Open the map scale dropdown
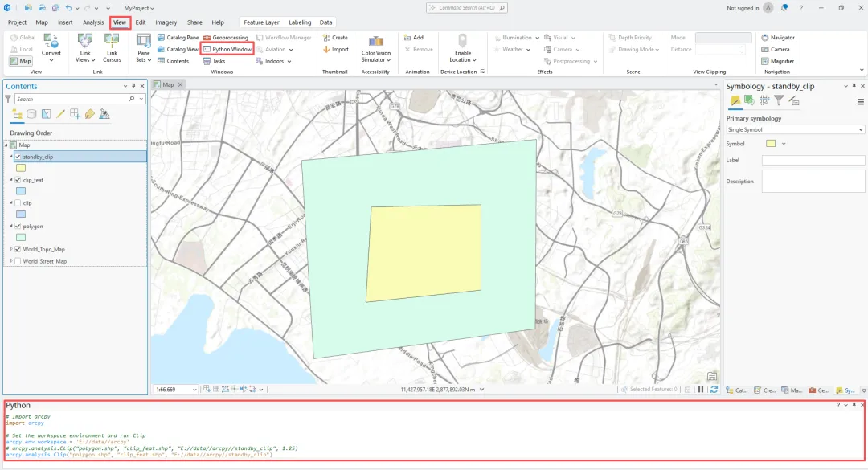868x470 pixels. 194,390
